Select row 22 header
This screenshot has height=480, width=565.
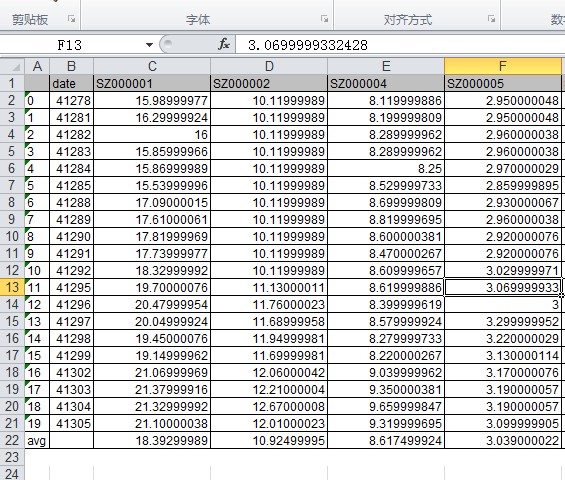pyautogui.click(x=12, y=440)
